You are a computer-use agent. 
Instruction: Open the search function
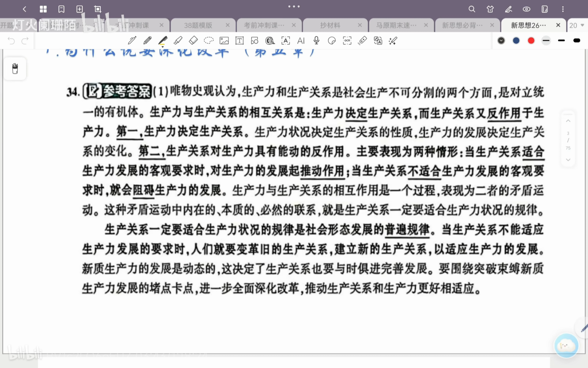472,9
